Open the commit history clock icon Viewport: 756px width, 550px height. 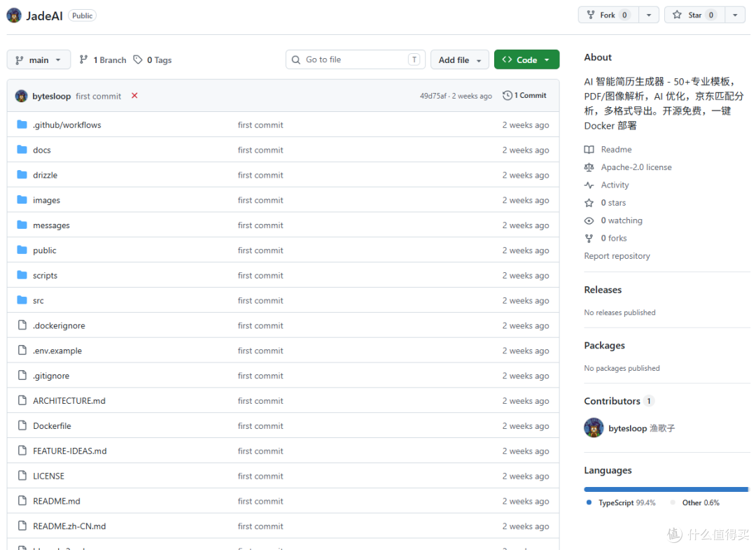coord(507,95)
